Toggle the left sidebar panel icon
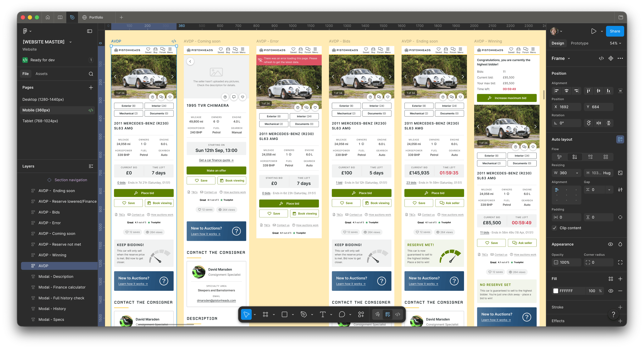This screenshot has width=644, height=349. click(x=90, y=31)
